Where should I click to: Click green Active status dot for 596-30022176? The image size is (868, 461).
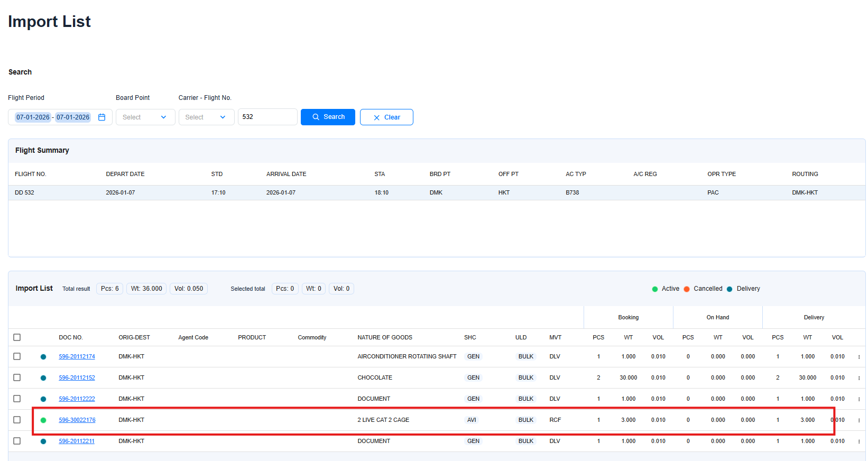click(43, 420)
